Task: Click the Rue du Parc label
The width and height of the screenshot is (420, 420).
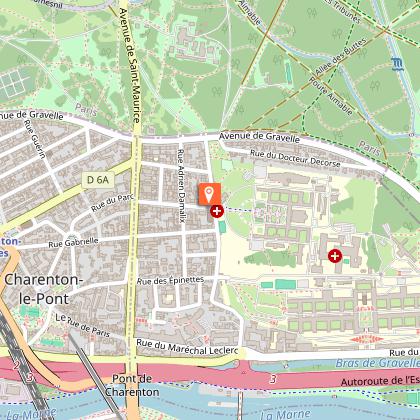Action: coord(112,203)
